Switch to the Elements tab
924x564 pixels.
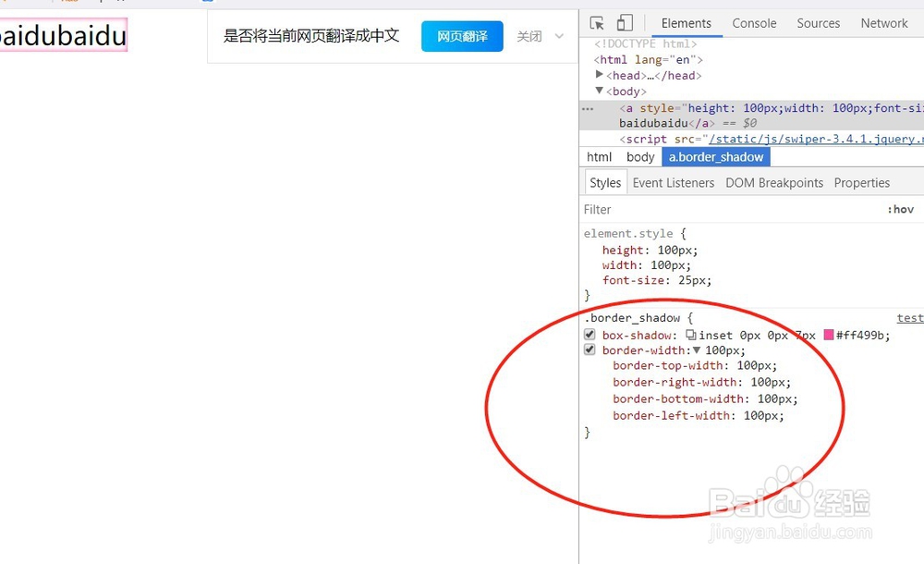pos(686,23)
